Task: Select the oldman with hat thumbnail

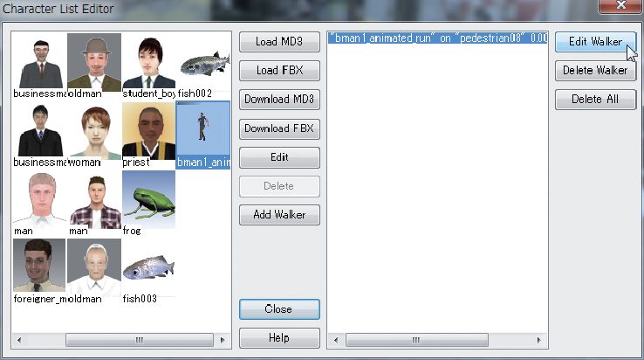Action: [x=94, y=62]
